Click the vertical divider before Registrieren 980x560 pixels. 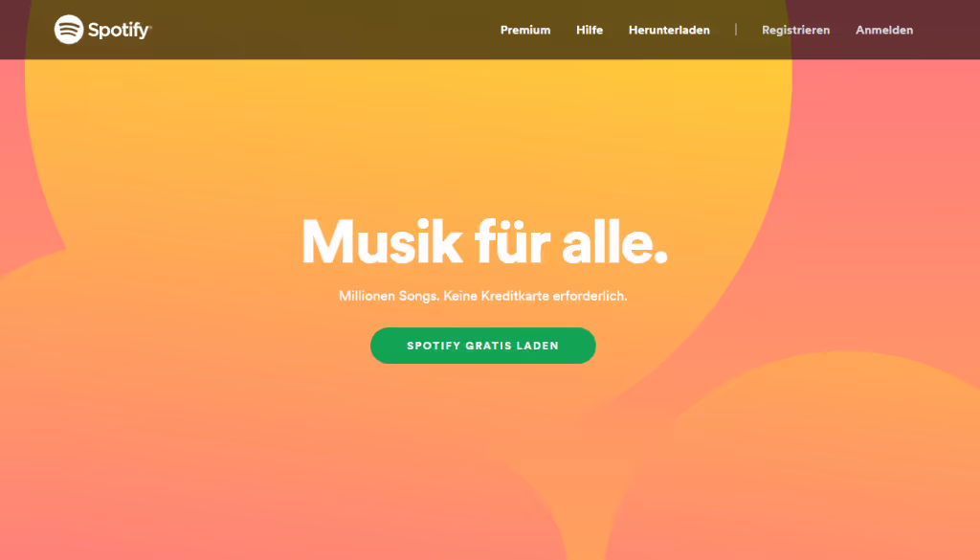[x=736, y=30]
